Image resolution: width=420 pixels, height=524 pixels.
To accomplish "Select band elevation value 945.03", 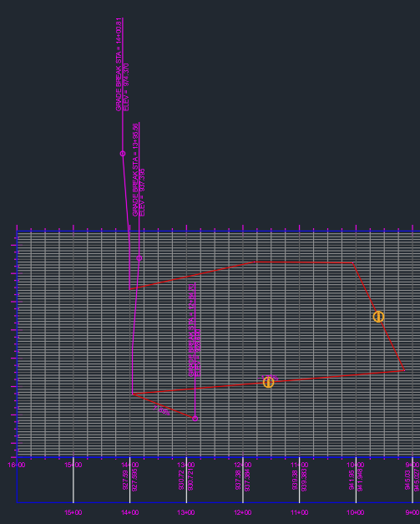I will click(x=407, y=480).
